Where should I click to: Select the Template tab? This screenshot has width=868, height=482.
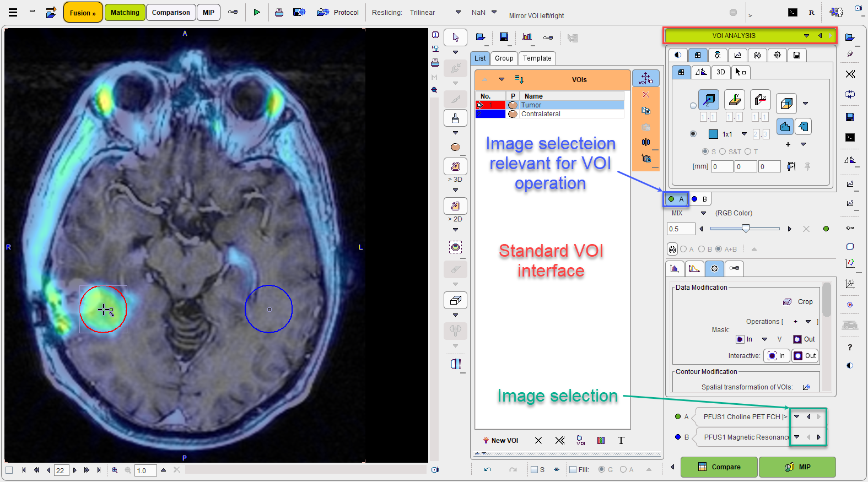pyautogui.click(x=537, y=58)
